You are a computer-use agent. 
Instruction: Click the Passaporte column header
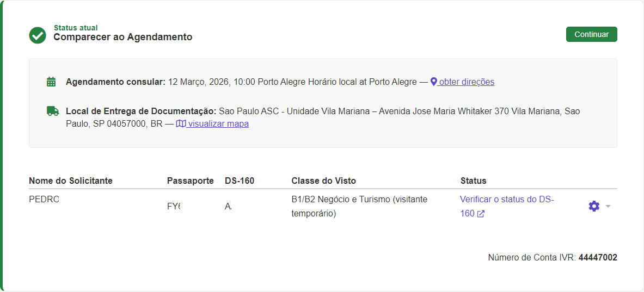pyautogui.click(x=190, y=181)
